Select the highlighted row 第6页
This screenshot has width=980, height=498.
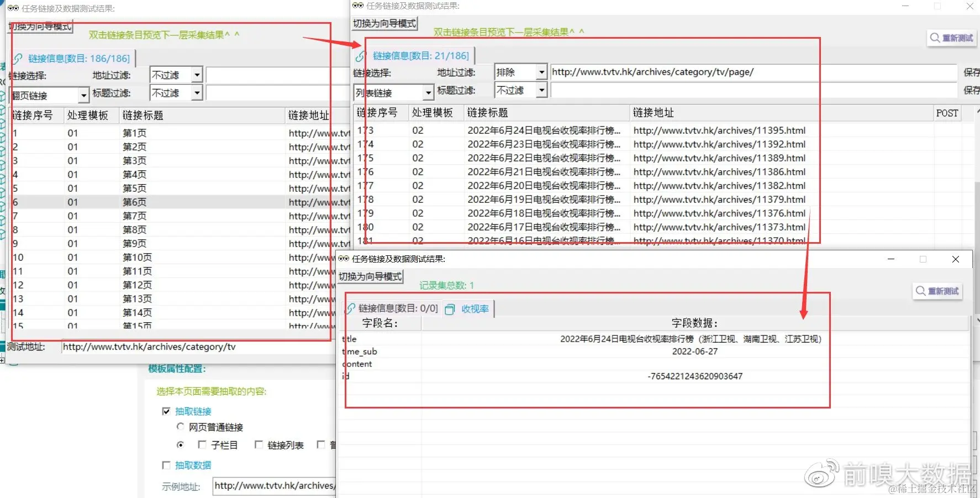pos(180,202)
